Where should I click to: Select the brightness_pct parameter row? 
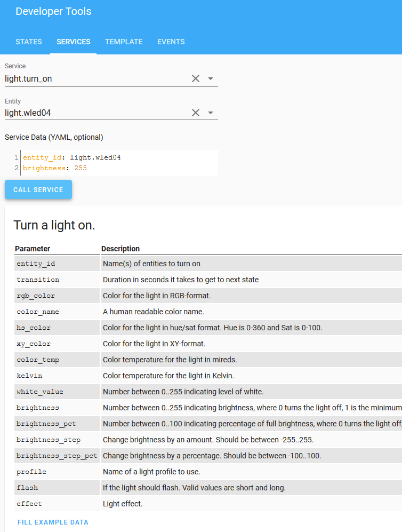pyautogui.click(x=208, y=424)
